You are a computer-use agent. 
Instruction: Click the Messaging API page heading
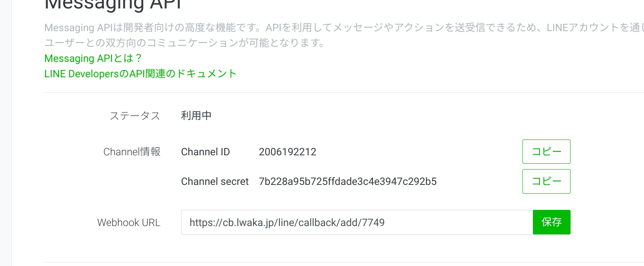pos(113,5)
